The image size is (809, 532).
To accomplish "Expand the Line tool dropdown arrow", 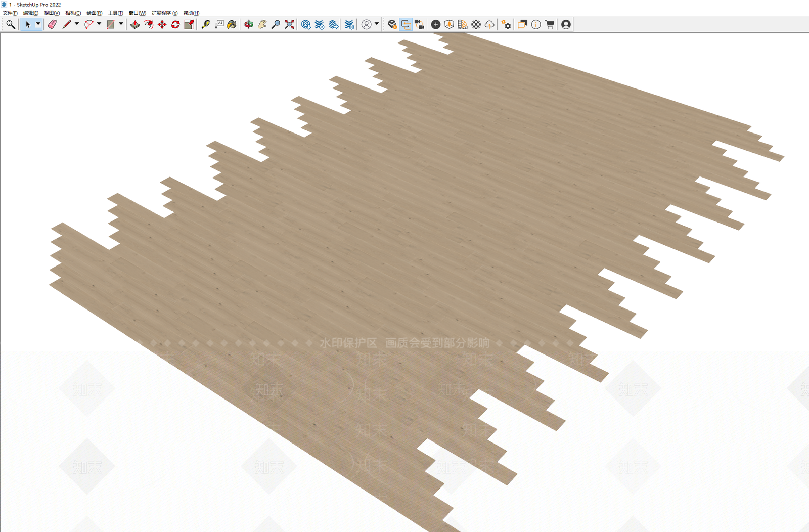I will click(x=77, y=24).
